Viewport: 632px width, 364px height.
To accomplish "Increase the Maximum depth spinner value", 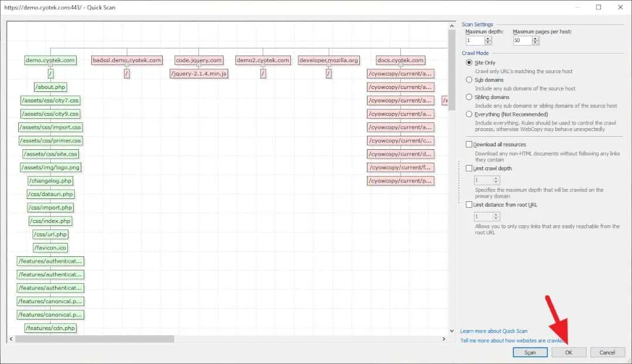I will [x=487, y=39].
